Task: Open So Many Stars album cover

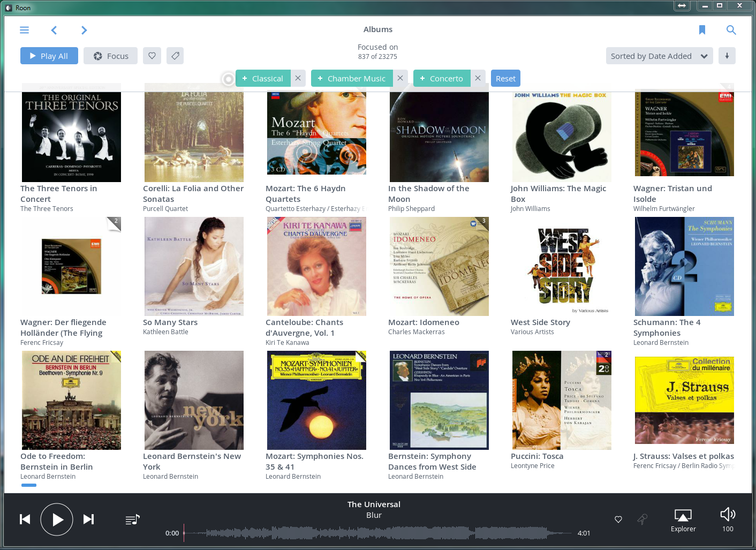Action: click(x=194, y=266)
